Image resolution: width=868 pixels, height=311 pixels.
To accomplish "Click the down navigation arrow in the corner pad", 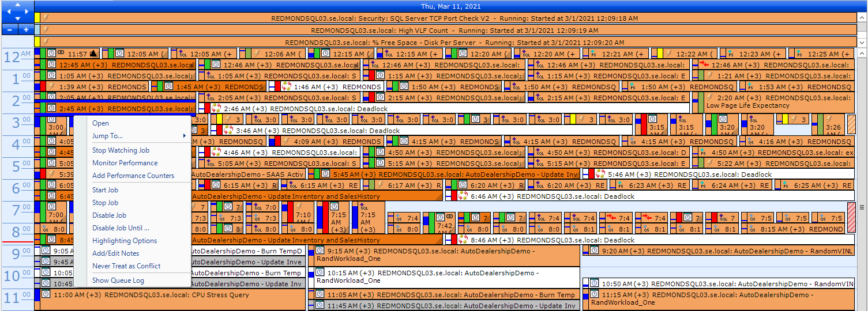I will [x=17, y=19].
